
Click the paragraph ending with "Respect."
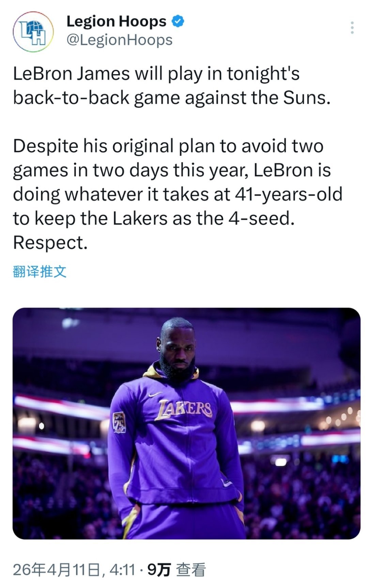pyautogui.click(x=177, y=194)
